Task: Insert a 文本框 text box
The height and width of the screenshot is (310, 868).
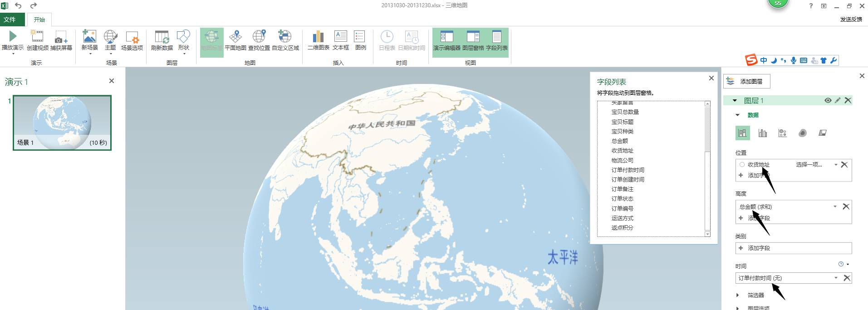Action: (x=341, y=41)
